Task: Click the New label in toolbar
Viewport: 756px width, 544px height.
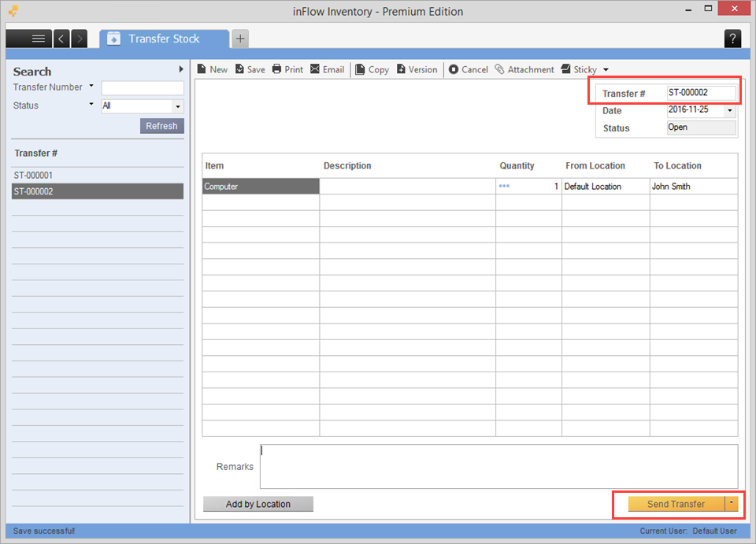Action: [218, 69]
